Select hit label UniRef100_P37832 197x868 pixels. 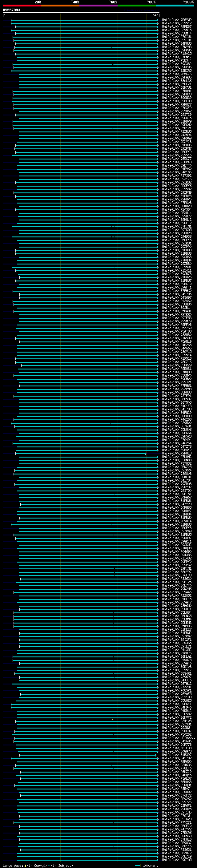[x=177, y=464]
